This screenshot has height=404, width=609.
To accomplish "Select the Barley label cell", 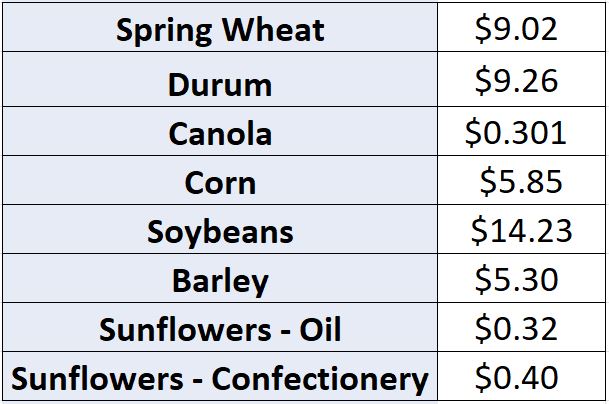I will [220, 278].
